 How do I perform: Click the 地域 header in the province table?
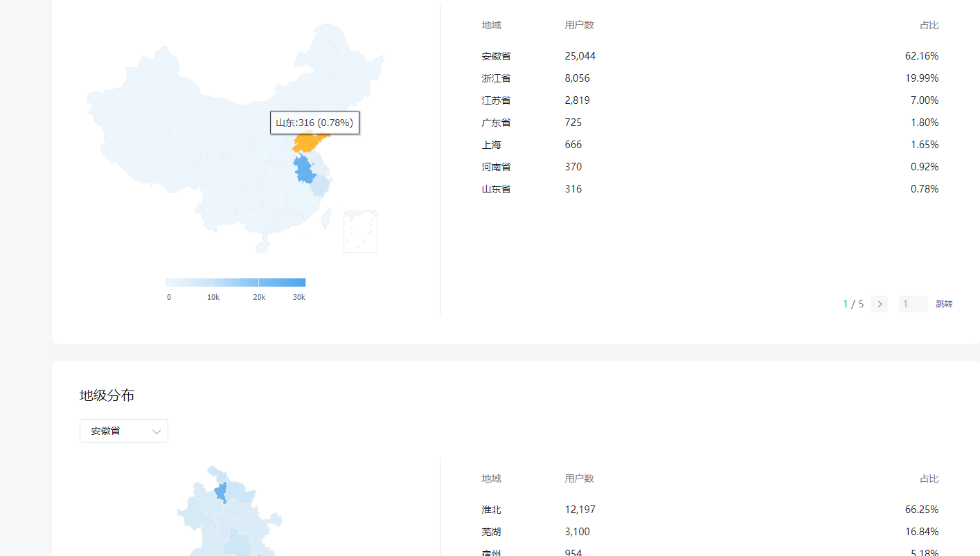pos(492,25)
